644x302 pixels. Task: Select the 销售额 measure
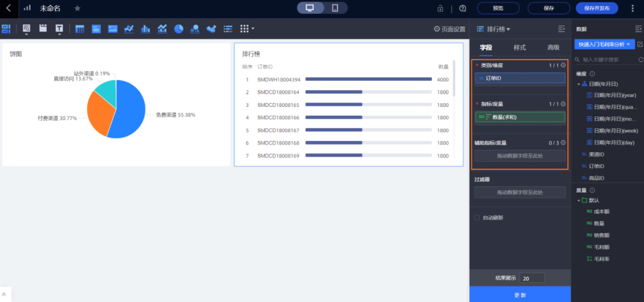(598, 235)
